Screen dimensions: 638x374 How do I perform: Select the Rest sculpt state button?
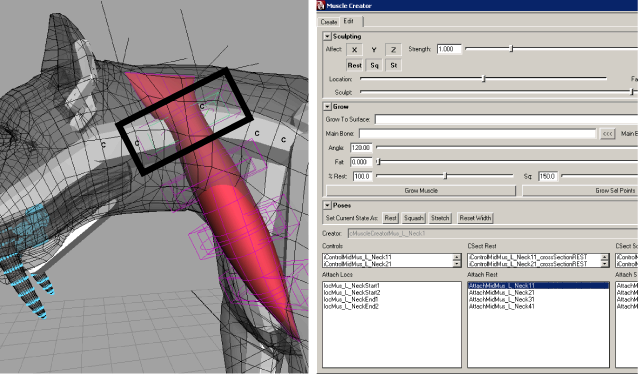[354, 65]
